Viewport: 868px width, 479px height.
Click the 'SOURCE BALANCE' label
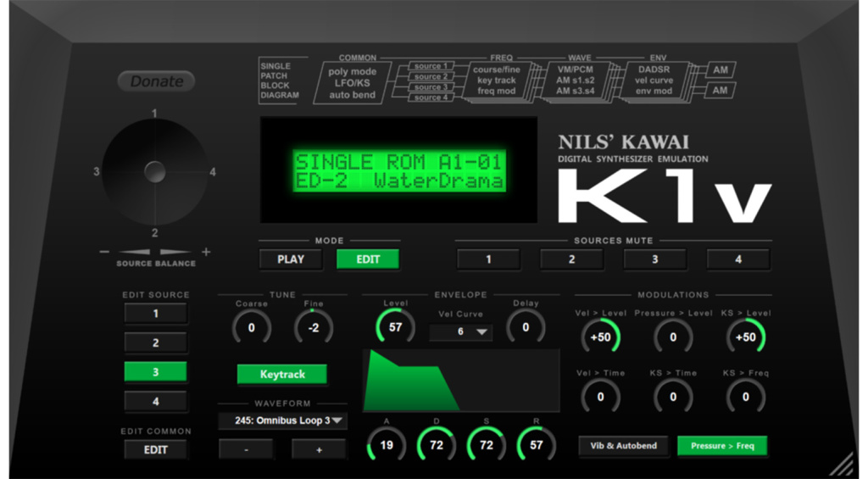[x=156, y=264]
